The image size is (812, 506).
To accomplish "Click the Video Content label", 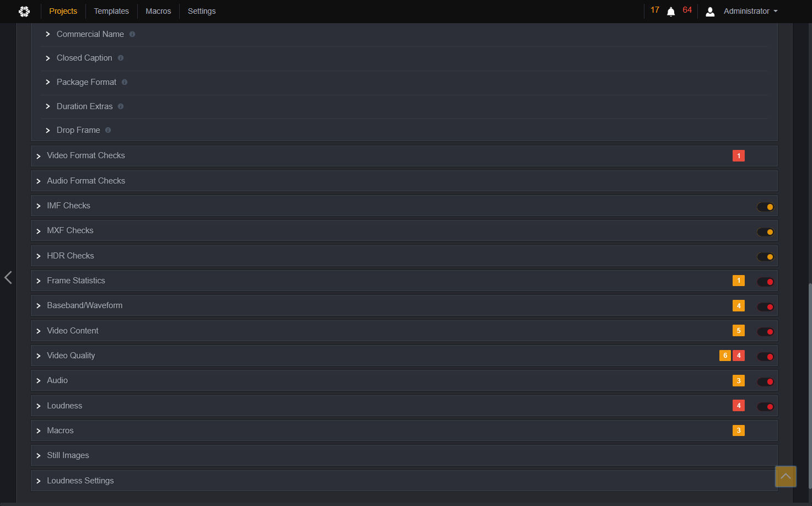I will [73, 331].
